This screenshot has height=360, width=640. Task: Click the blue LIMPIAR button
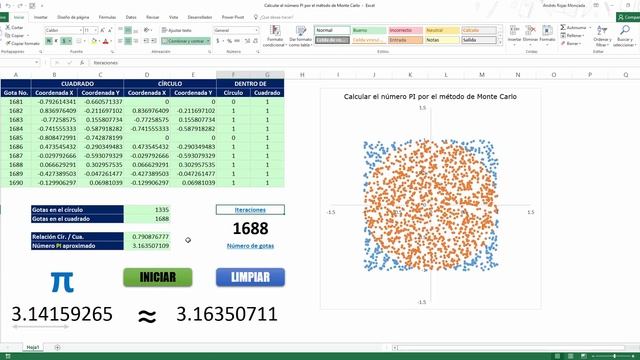250,277
